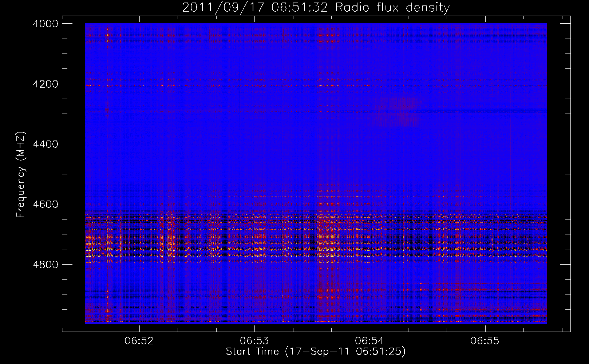The height and width of the screenshot is (364, 589).
Task: Select the 4600 frequency axis label
Action: pos(46,204)
